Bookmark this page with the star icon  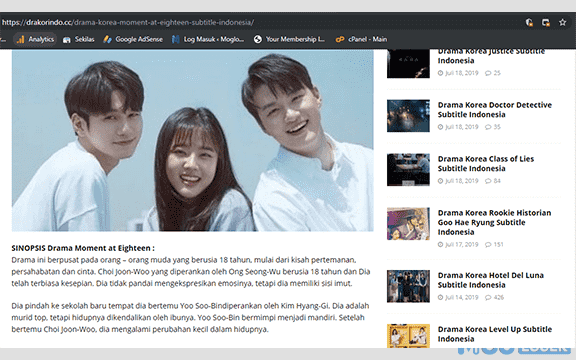tap(562, 22)
